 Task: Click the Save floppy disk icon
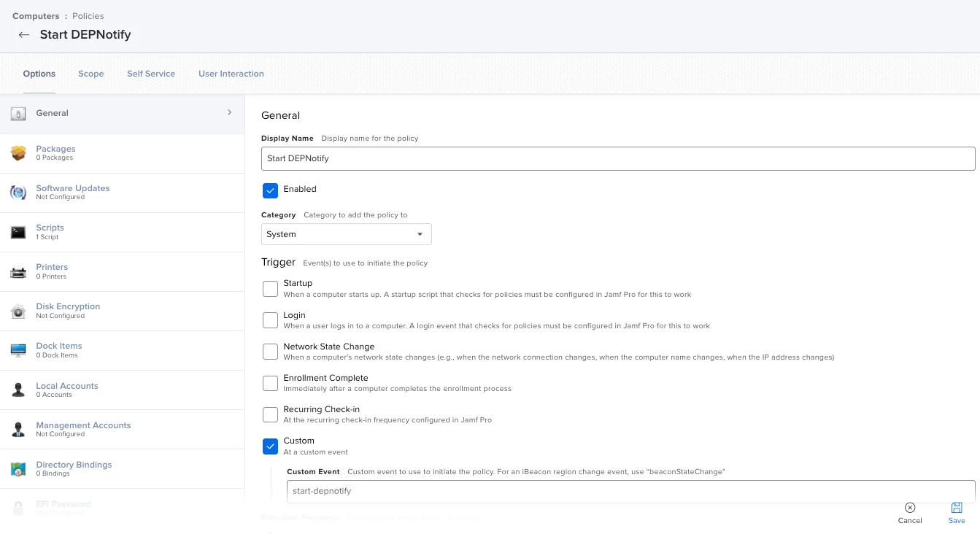(x=957, y=508)
